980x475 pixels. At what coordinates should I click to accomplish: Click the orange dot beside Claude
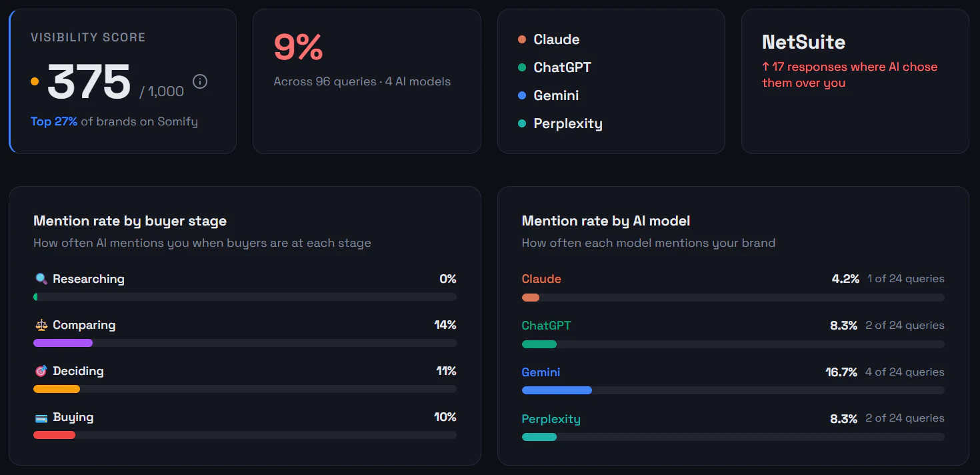[x=522, y=39]
